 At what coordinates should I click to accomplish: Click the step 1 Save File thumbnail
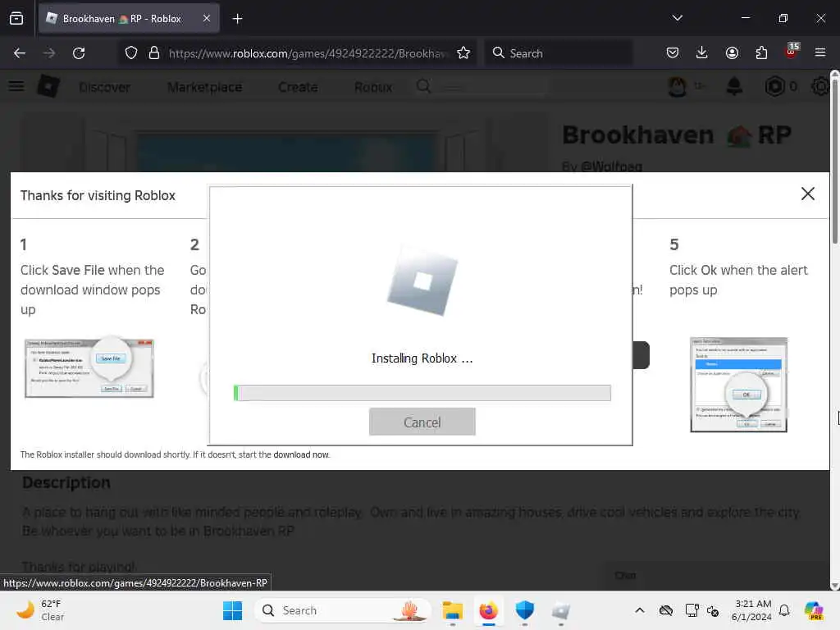(x=89, y=368)
